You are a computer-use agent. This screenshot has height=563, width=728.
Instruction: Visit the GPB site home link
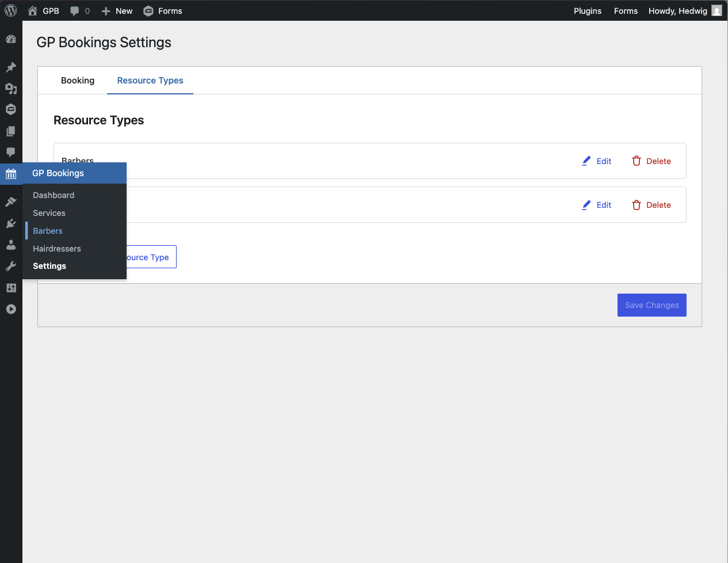(43, 11)
